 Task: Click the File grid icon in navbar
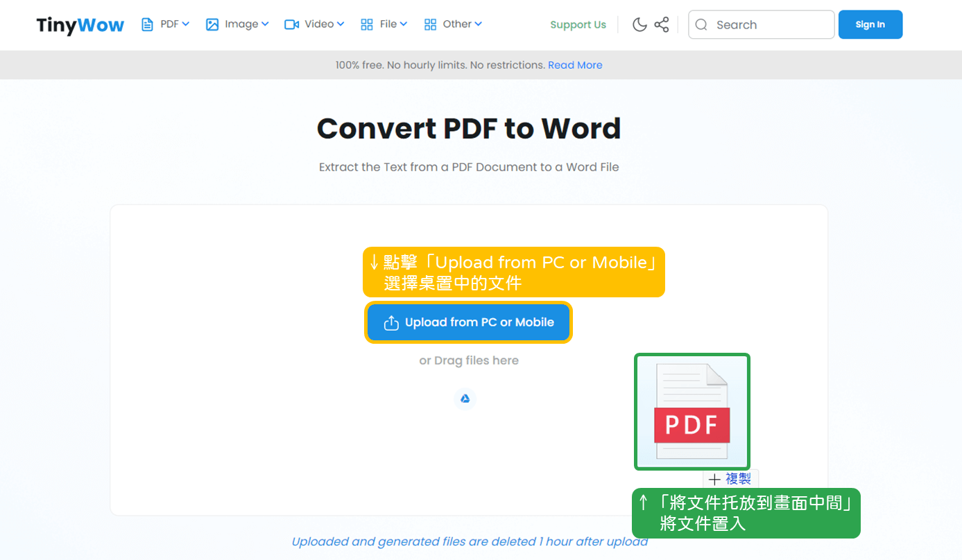click(x=367, y=24)
